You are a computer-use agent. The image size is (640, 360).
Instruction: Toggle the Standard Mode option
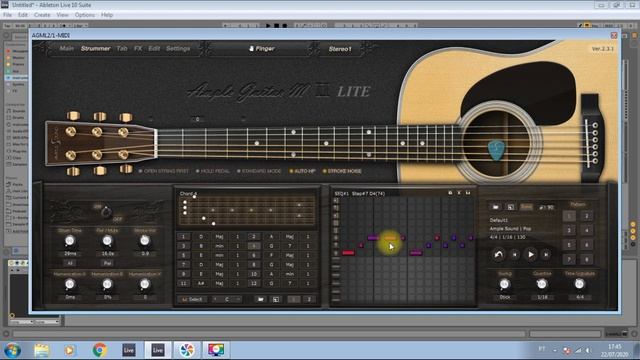(259, 171)
